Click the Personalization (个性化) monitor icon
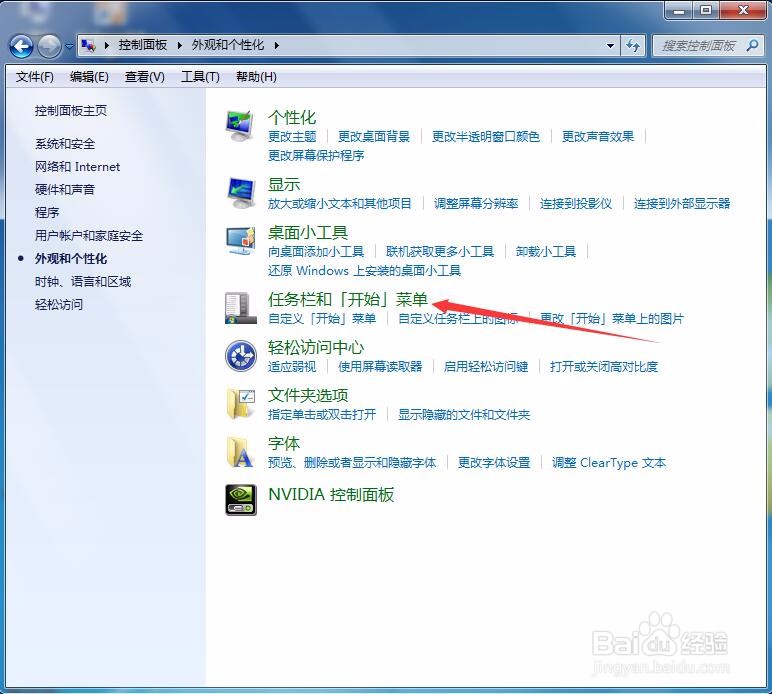The height and width of the screenshot is (694, 772). tap(240, 126)
